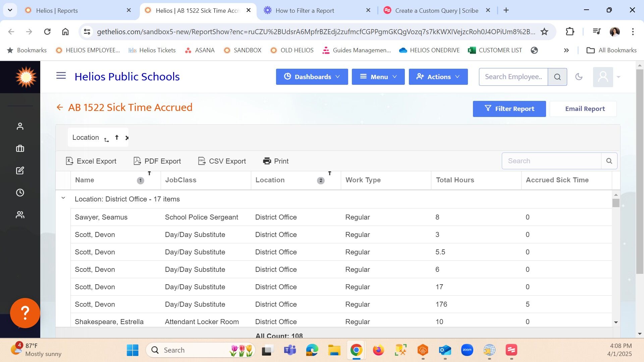Toggle dark mode moon icon

pyautogui.click(x=579, y=77)
